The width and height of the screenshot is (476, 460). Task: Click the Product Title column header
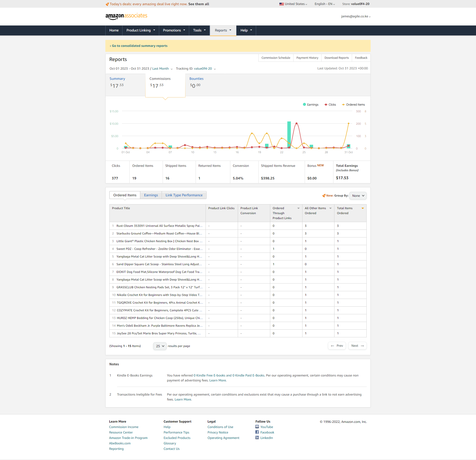pos(157,213)
